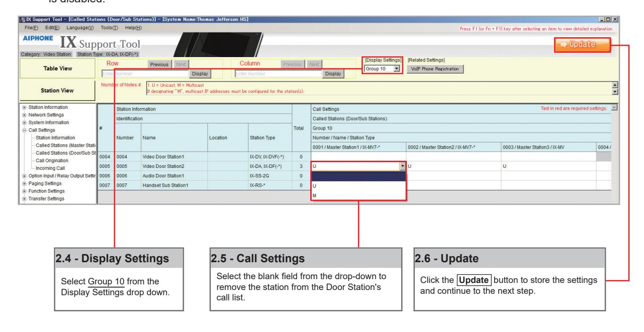The height and width of the screenshot is (332, 644).
Task: Select Function Settings label in tree
Action: [x=47, y=191]
